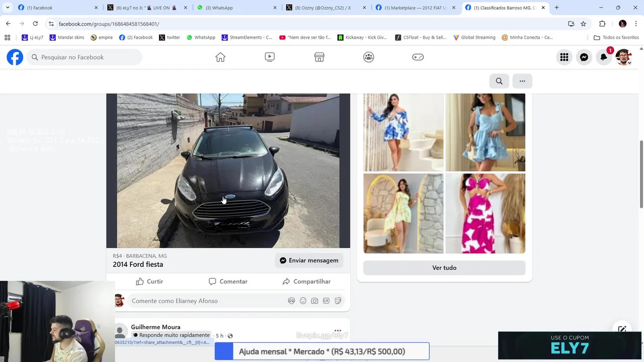Click Comentar on the Ford fiesta post

pos(228,282)
